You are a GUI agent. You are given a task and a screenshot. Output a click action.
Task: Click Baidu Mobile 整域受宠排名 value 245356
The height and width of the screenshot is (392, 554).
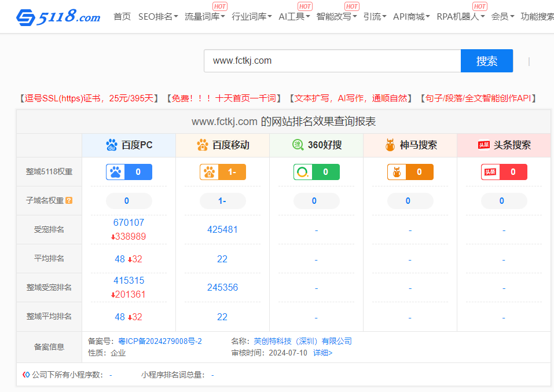pyautogui.click(x=222, y=287)
